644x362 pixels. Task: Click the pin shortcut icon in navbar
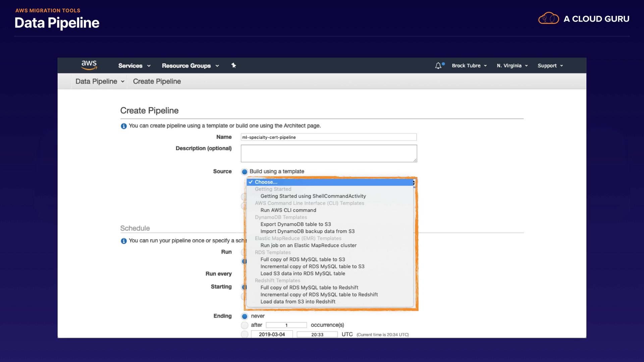click(234, 65)
